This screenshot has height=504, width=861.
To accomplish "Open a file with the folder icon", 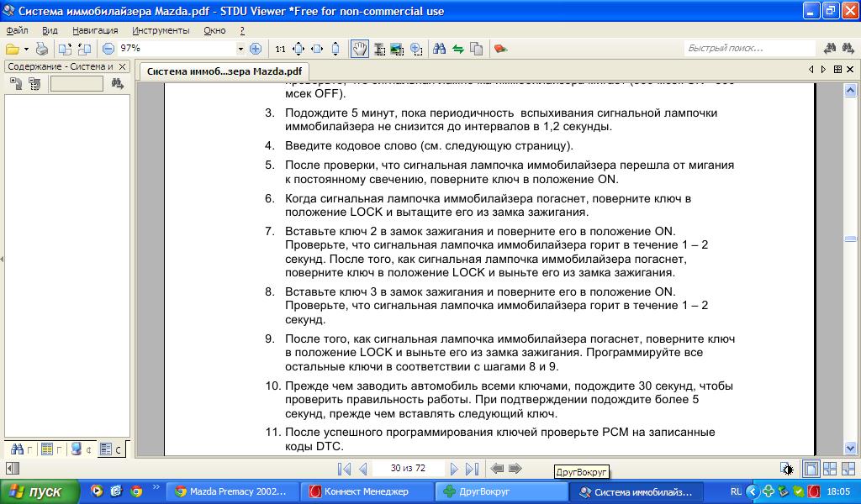I will tap(12, 50).
